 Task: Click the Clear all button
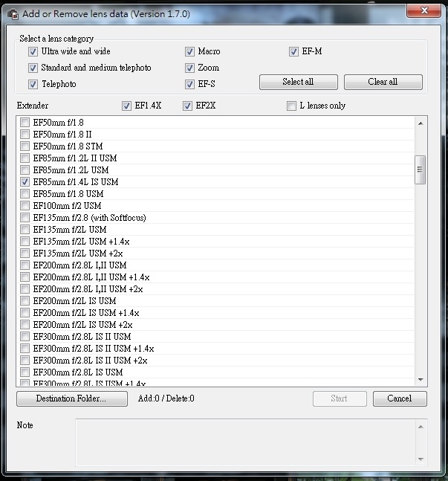coord(383,82)
